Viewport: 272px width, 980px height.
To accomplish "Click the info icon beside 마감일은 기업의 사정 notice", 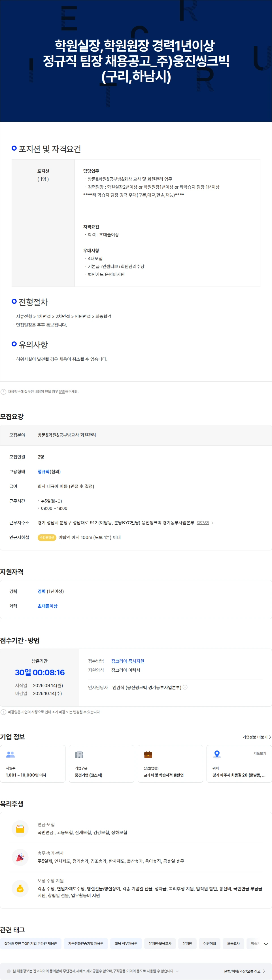I will [x=3, y=712].
